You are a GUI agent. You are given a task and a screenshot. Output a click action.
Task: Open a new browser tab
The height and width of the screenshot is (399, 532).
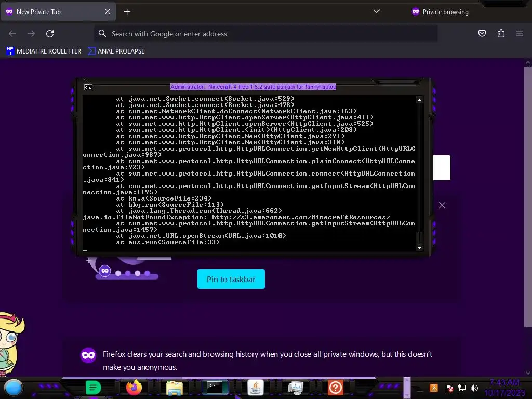[127, 12]
